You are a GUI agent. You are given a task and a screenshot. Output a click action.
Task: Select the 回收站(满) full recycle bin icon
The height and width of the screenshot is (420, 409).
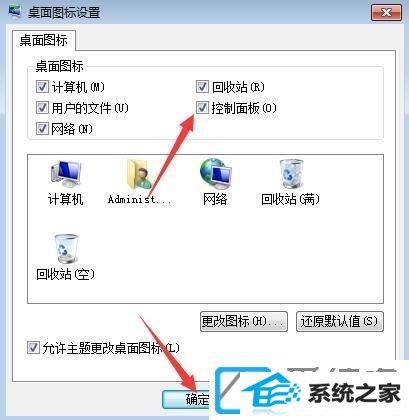point(291,174)
